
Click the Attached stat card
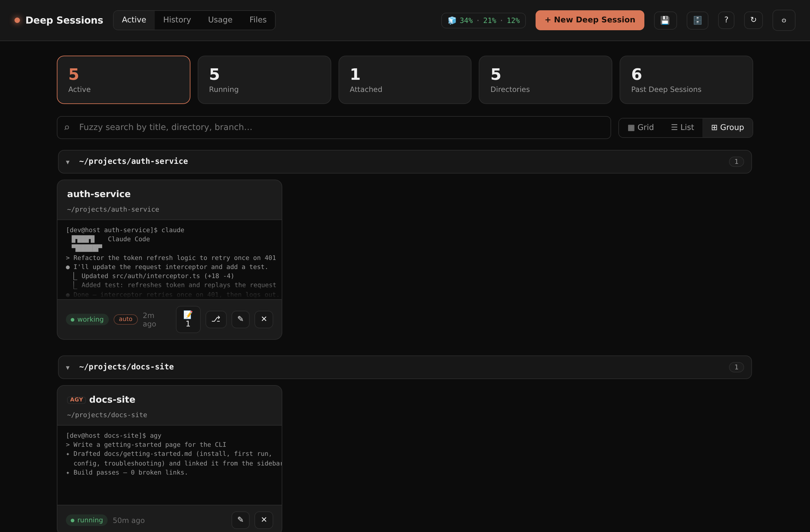pos(405,79)
